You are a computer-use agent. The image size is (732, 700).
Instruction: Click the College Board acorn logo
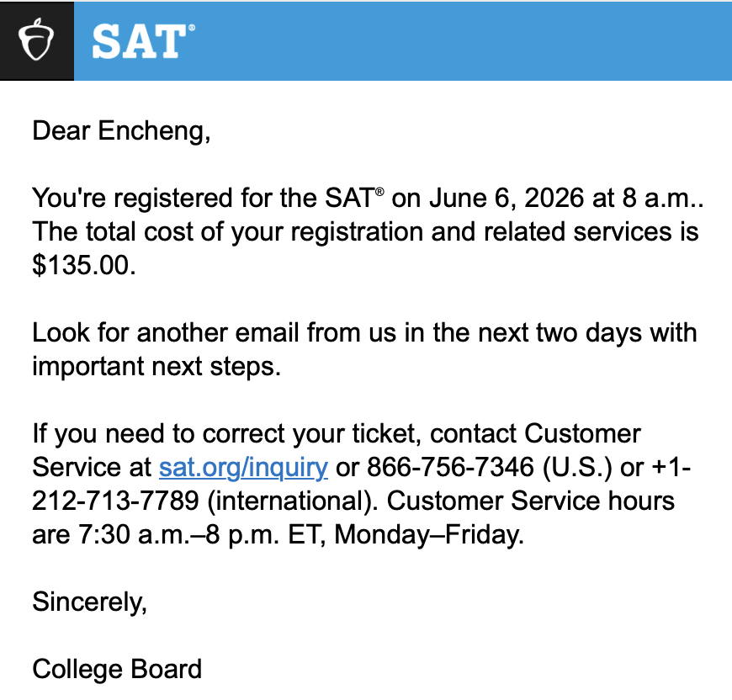(36, 40)
